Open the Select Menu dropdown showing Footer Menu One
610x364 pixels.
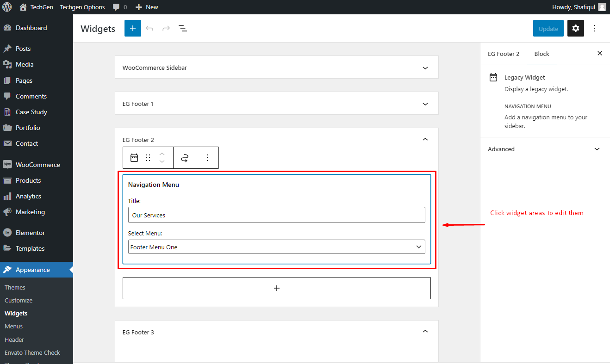277,247
